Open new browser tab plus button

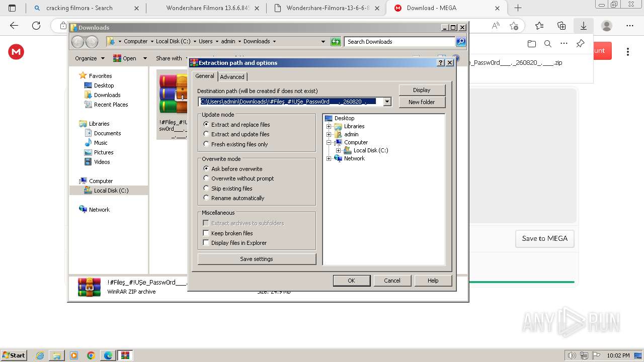(518, 8)
